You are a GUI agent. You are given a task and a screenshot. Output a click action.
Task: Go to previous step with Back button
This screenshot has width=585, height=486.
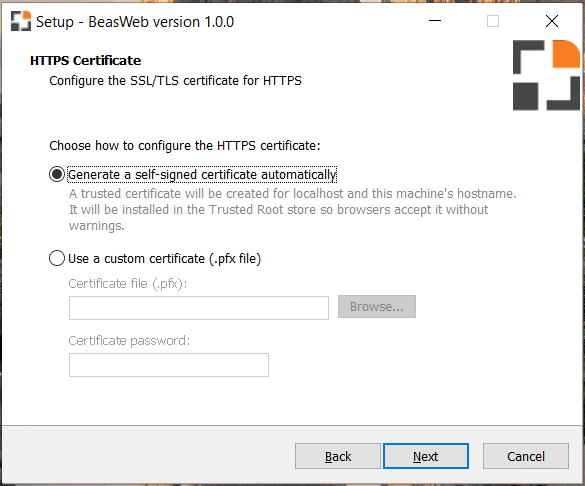[x=338, y=456]
